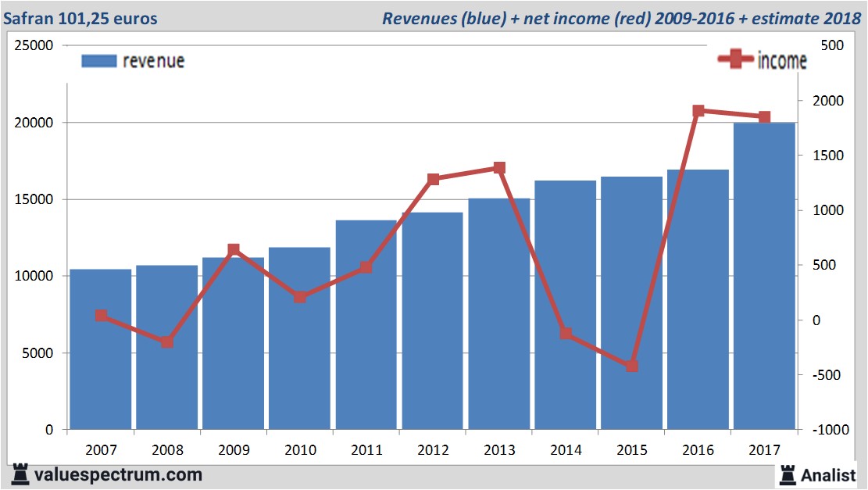
Task: Select the 2013 blue revenue bar
Action: point(499,314)
